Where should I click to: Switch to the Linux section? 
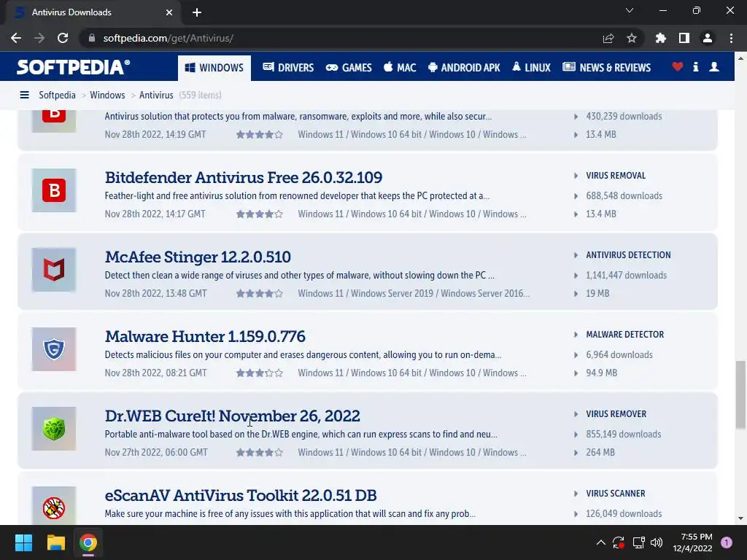tap(531, 68)
